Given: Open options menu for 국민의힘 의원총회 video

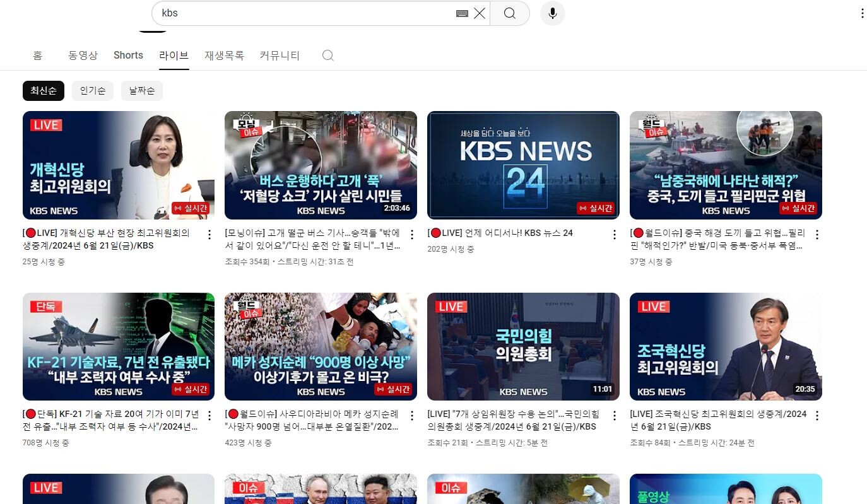Looking at the screenshot, I should pyautogui.click(x=615, y=416).
